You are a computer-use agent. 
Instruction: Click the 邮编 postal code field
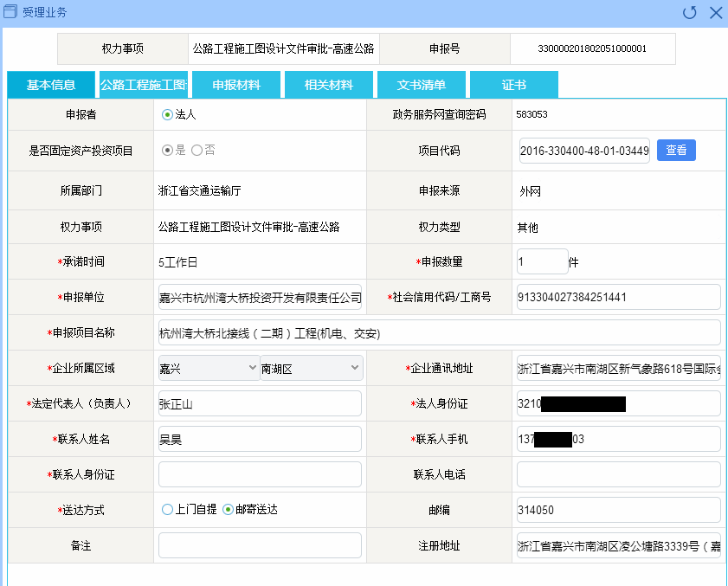pos(618,510)
